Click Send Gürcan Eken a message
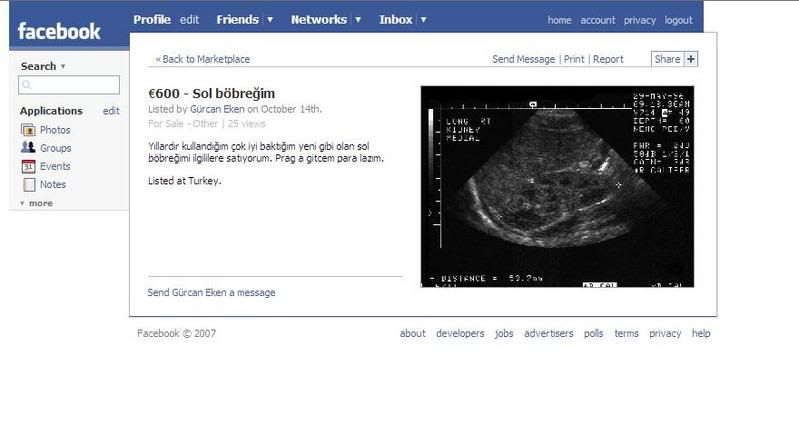Viewport: 799px width, 435px height. tap(211, 292)
